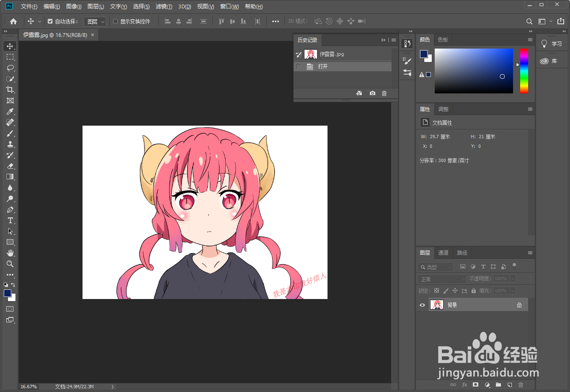Switch to the 路径 tab
This screenshot has width=570, height=392.
click(x=462, y=253)
